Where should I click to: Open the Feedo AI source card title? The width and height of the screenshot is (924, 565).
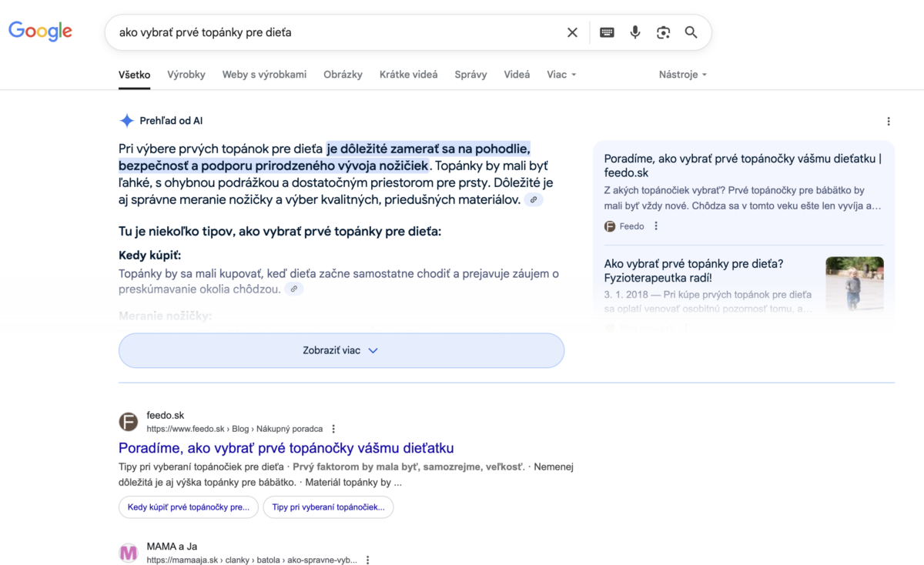(x=743, y=165)
